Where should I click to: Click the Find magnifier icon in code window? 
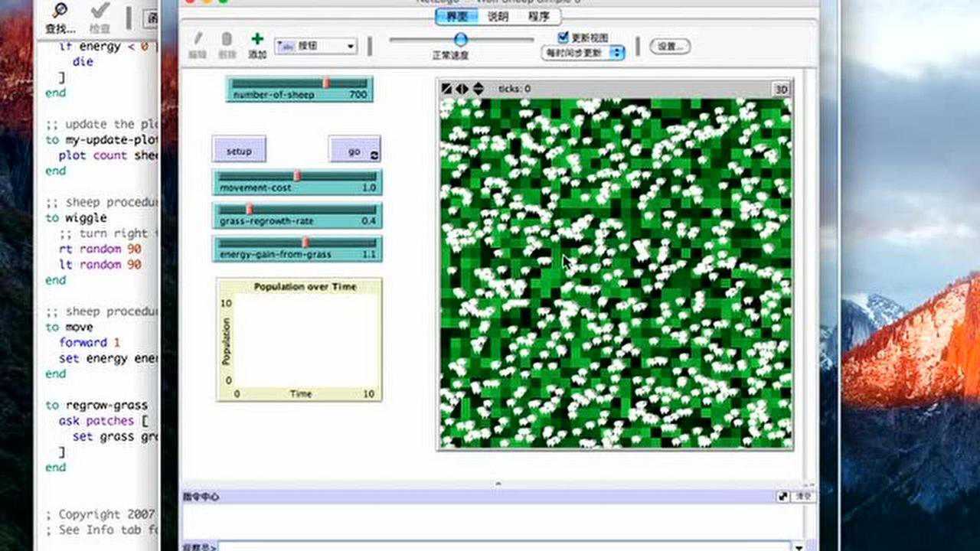61,11
